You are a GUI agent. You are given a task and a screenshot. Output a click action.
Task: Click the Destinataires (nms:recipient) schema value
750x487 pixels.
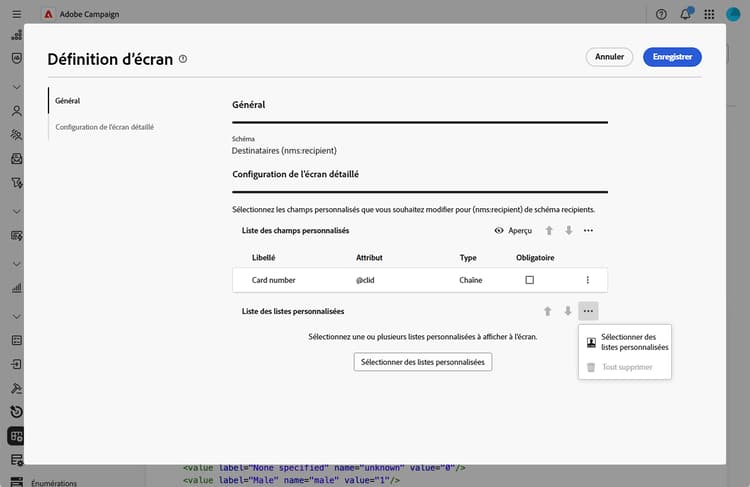coord(284,150)
